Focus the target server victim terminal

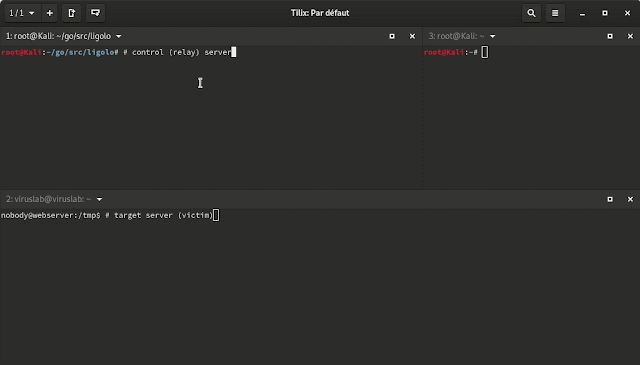[320, 287]
